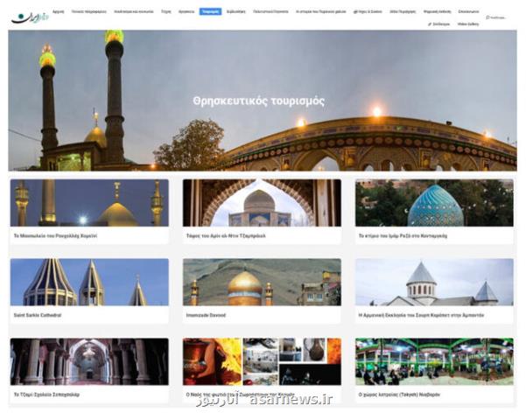This screenshot has height=420, width=526.
Task: Select the highlighted Τουρισμός tab
Action: [x=210, y=12]
